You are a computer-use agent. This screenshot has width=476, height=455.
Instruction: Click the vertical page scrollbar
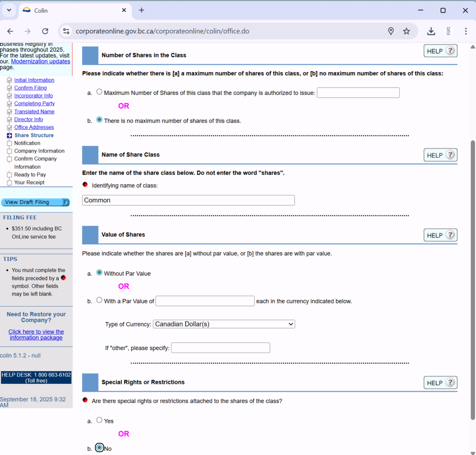(473, 233)
